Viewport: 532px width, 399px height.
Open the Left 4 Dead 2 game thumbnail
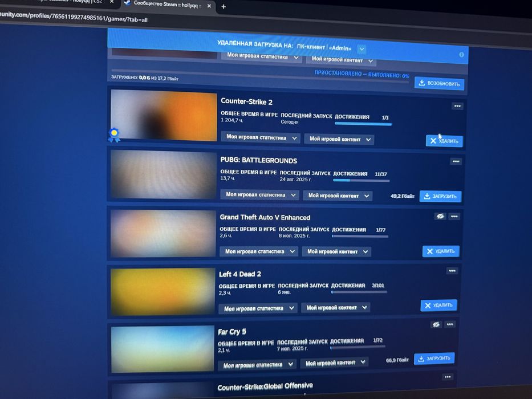[163, 291]
